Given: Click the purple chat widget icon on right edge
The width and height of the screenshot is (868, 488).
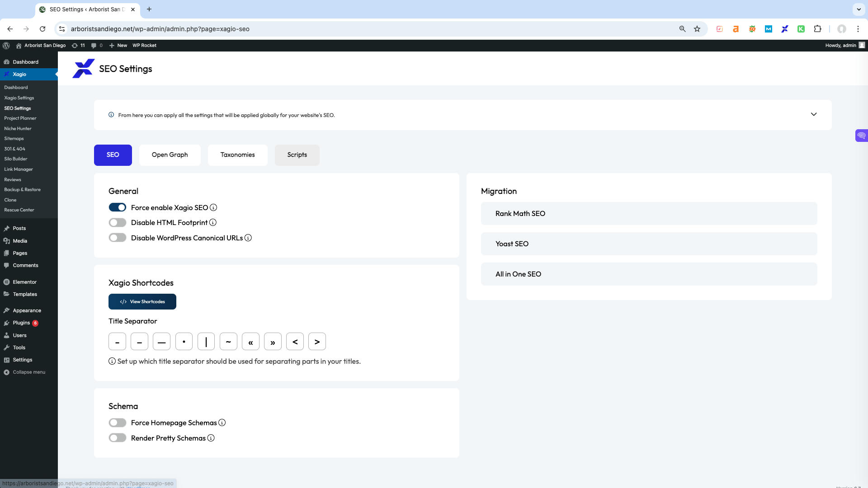Looking at the screenshot, I should 862,136.
